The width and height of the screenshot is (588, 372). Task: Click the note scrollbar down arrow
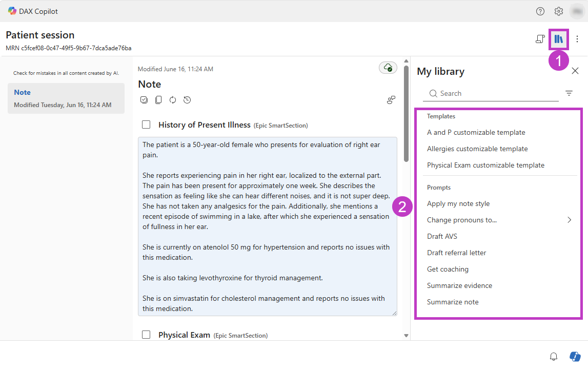pyautogui.click(x=406, y=336)
